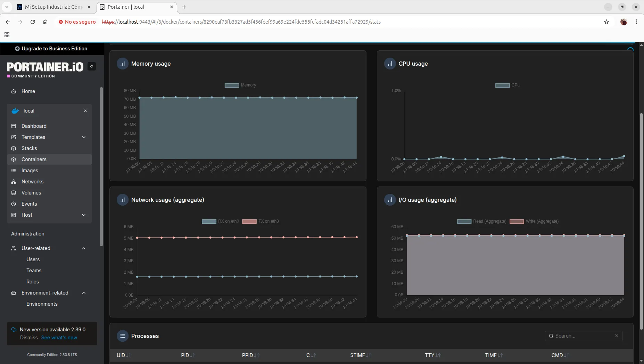Click the Network usage chart icon

click(x=123, y=200)
